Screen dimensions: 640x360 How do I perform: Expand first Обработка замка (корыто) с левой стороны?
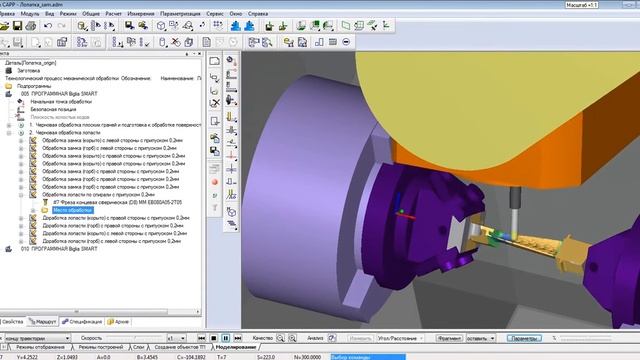coord(21,141)
